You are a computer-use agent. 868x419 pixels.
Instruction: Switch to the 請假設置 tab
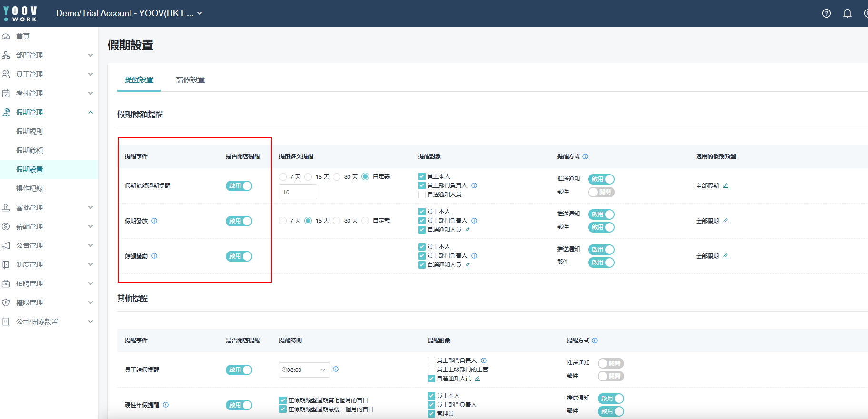[190, 80]
